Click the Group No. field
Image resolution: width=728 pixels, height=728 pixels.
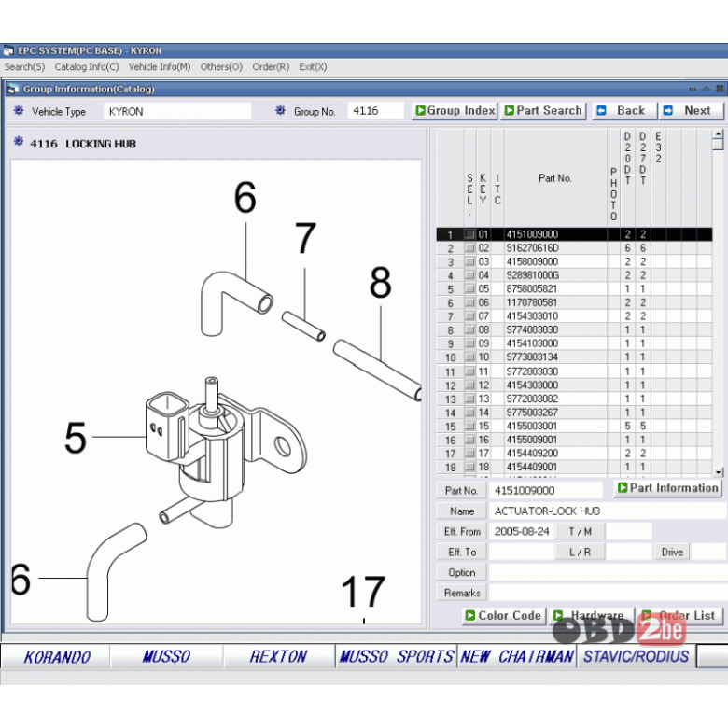[x=376, y=111]
